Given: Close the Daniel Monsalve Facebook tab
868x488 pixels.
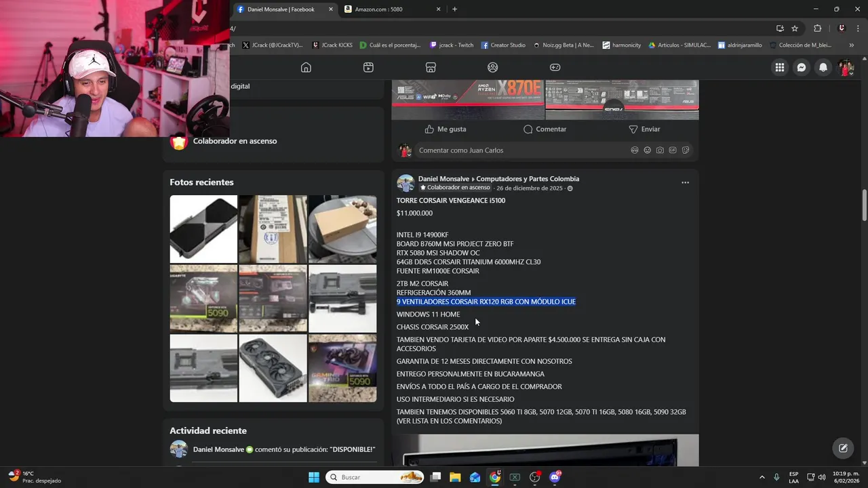Looking at the screenshot, I should 331,9.
